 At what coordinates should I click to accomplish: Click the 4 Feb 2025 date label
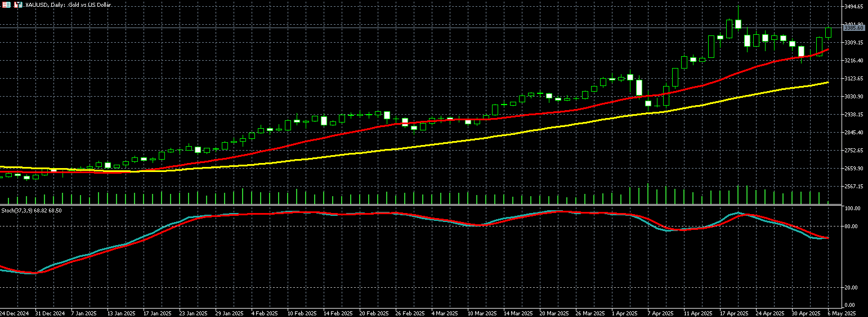265,313
